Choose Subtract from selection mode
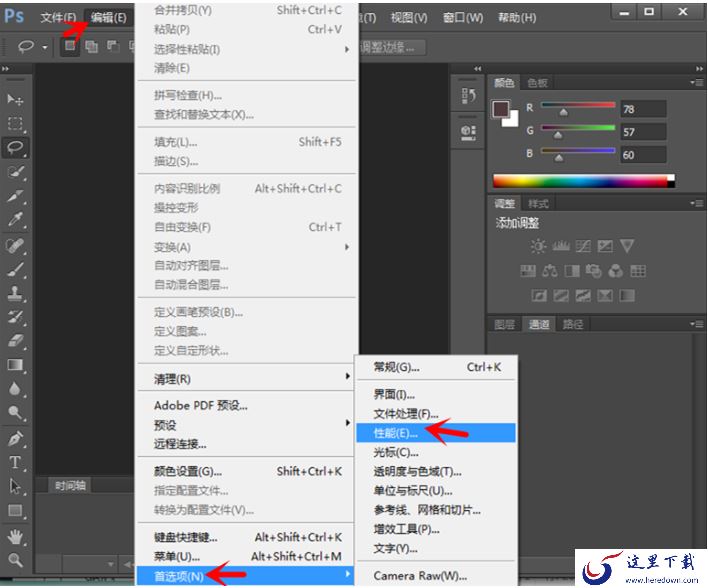This screenshot has height=588, width=708. [112, 46]
